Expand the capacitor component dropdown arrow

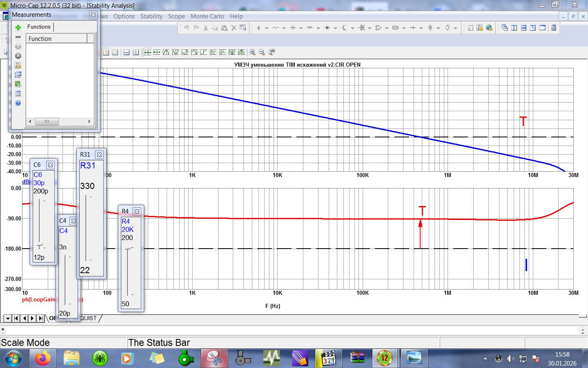coord(301,28)
